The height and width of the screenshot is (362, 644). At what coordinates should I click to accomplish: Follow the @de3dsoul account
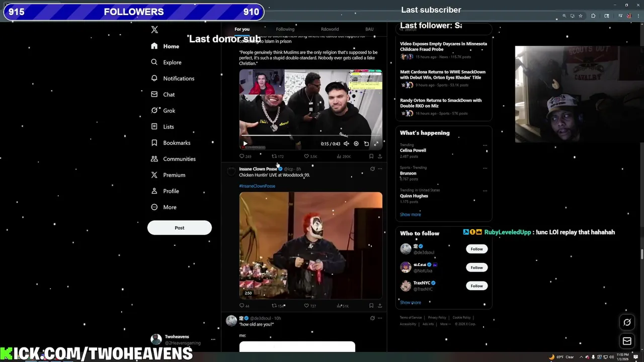[476, 249]
